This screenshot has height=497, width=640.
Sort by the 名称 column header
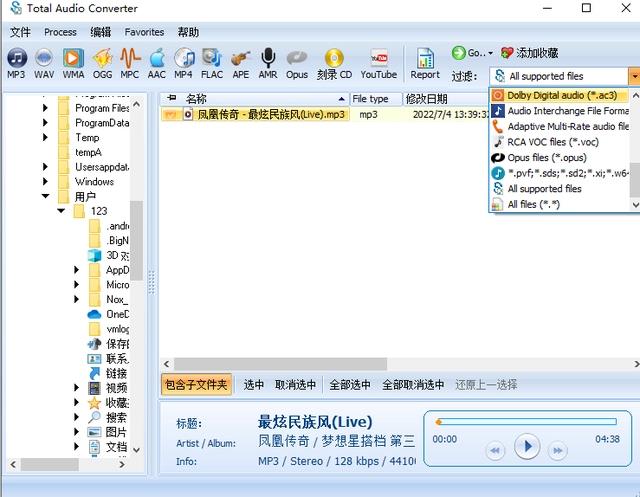[255, 99]
